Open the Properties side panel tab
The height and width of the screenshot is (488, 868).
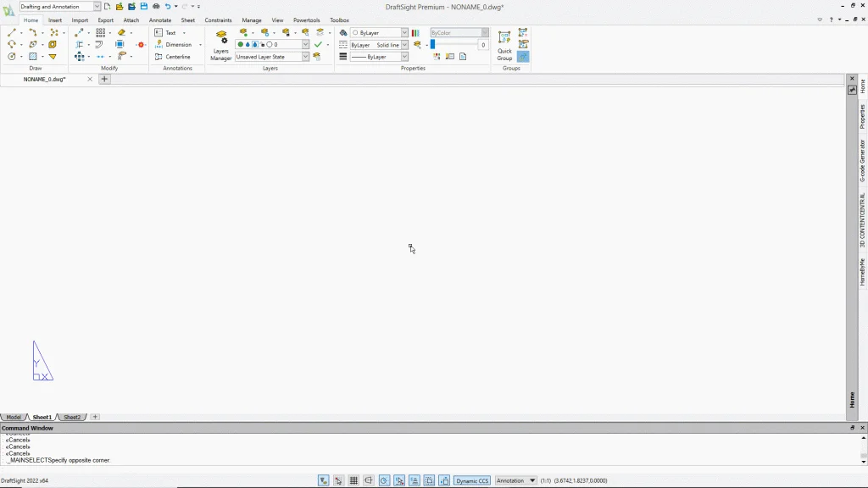point(862,117)
